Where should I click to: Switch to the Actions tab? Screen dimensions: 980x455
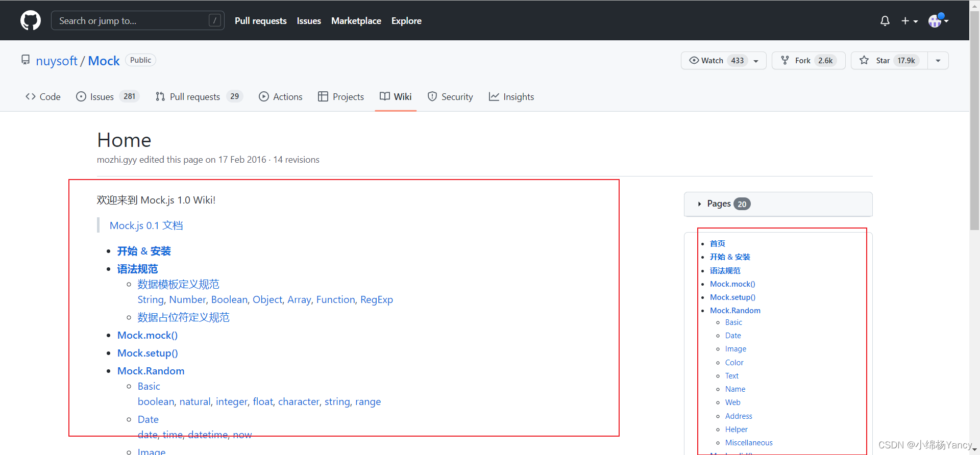[281, 96]
